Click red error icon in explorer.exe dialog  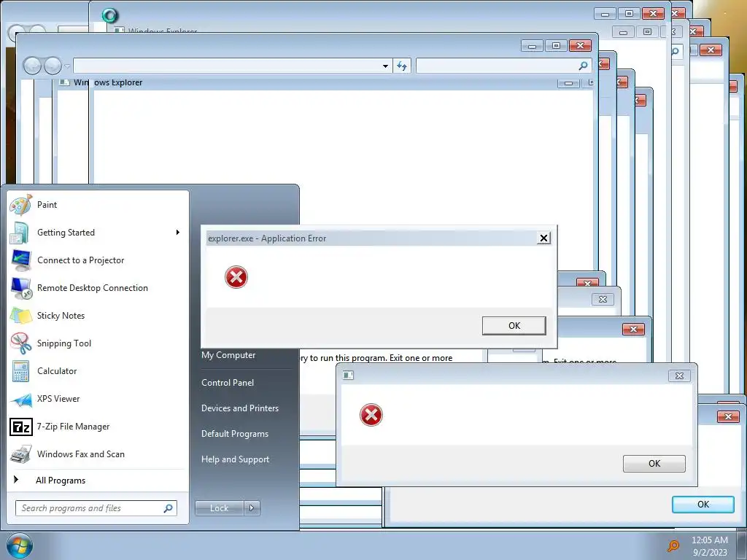coord(236,277)
